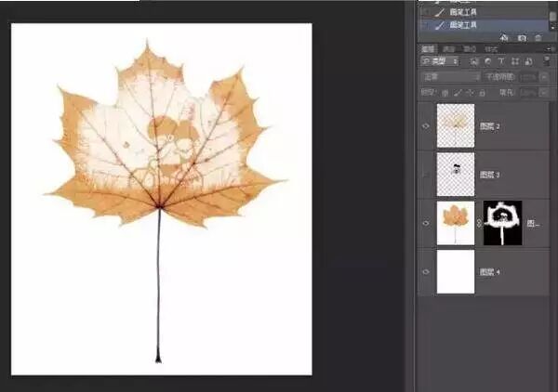
Task: Select the leaf layer image thumbnail
Action: [456, 223]
